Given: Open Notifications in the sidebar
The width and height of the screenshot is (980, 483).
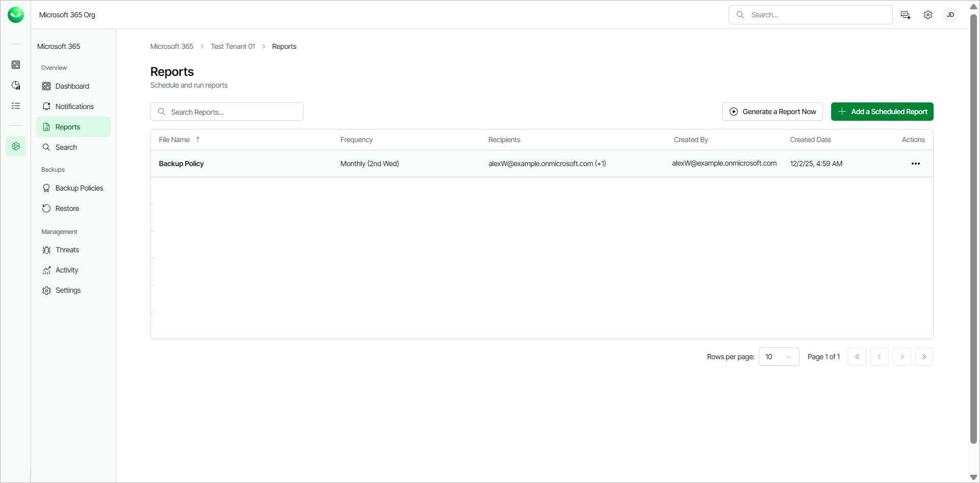Looking at the screenshot, I should pyautogui.click(x=74, y=106).
